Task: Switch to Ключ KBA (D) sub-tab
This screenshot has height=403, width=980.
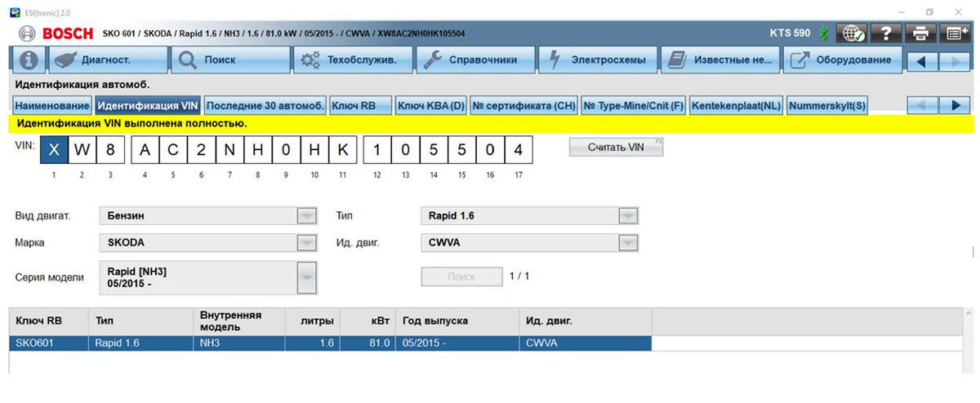Action: click(x=430, y=106)
